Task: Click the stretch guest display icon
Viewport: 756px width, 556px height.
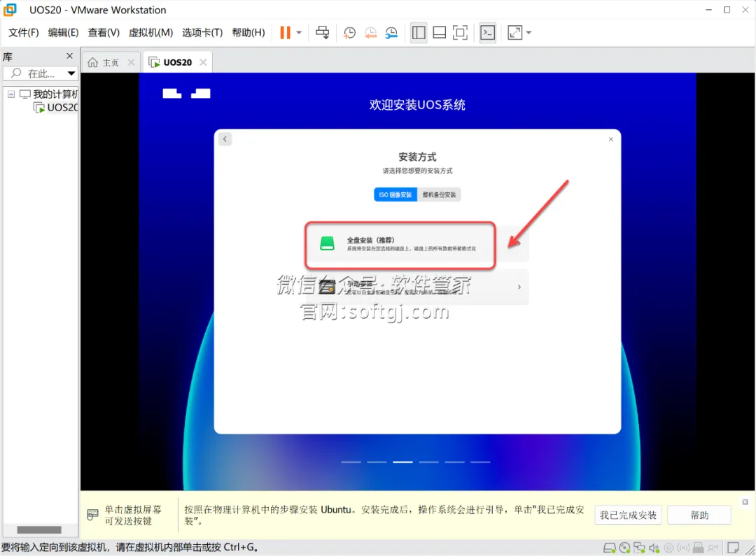Action: pos(515,32)
